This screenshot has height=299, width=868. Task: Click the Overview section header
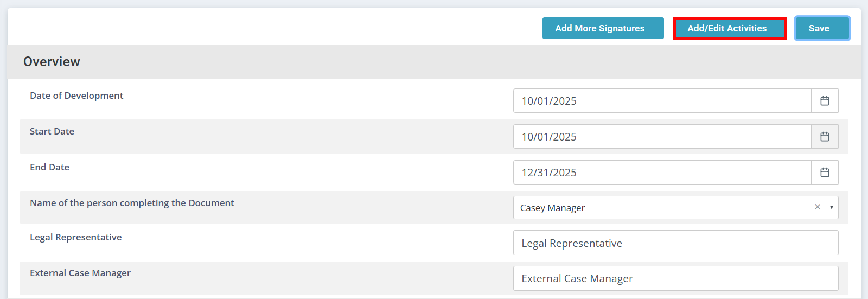pyautogui.click(x=52, y=62)
